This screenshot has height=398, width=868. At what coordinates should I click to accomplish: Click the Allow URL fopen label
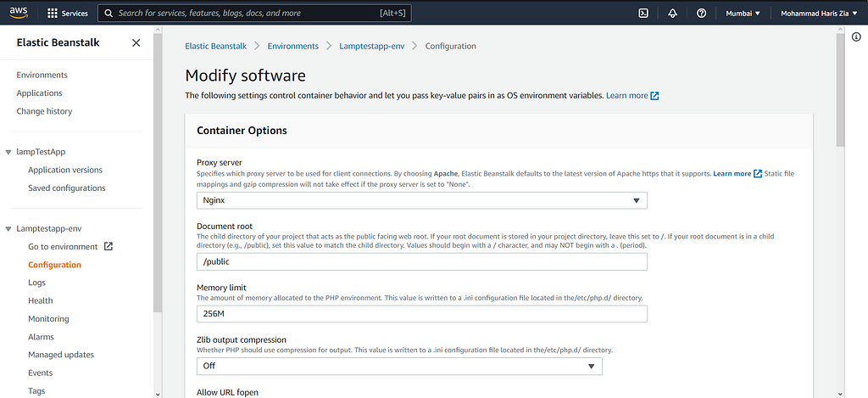click(x=227, y=392)
